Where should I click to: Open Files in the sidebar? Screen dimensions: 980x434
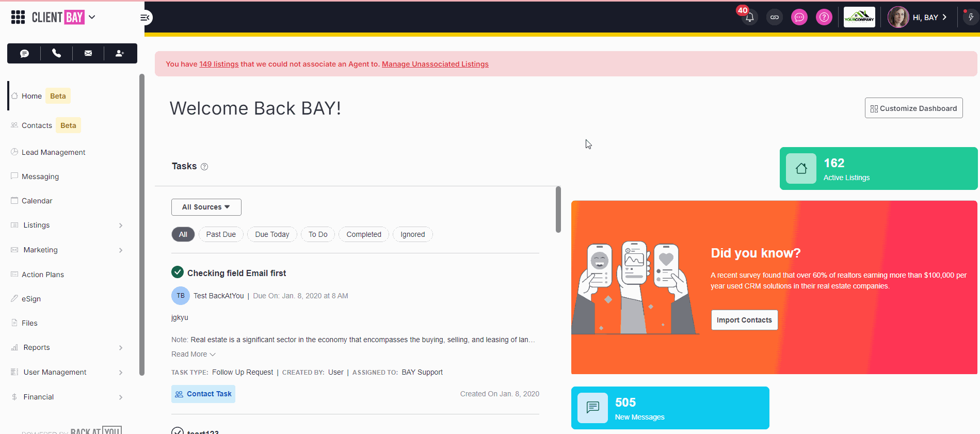[29, 323]
